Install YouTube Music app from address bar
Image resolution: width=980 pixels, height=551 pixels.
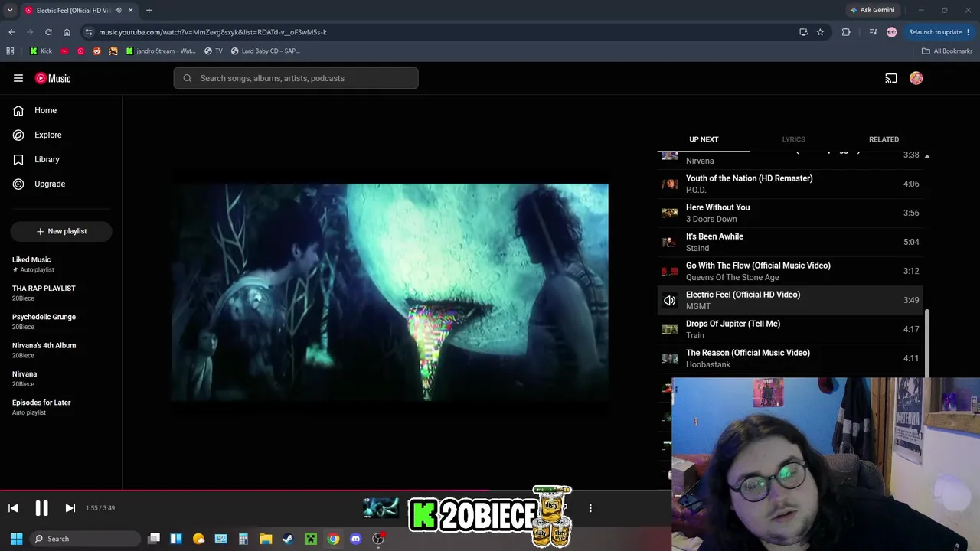tap(803, 32)
